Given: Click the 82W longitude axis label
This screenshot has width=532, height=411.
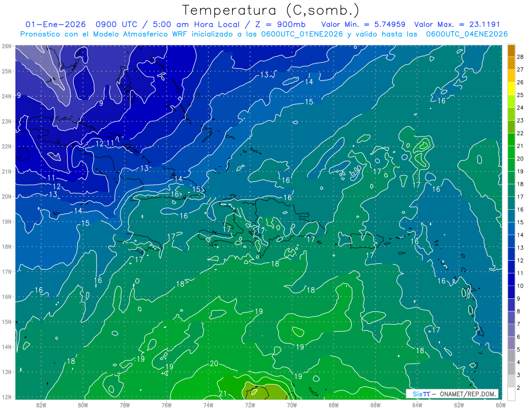Looking at the screenshot, I should 41,405.
